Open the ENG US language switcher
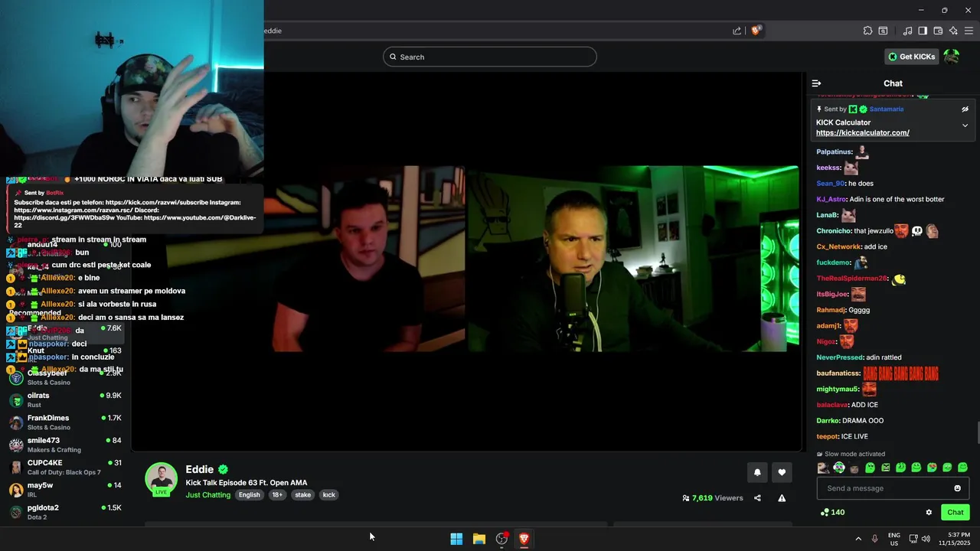 tap(893, 539)
